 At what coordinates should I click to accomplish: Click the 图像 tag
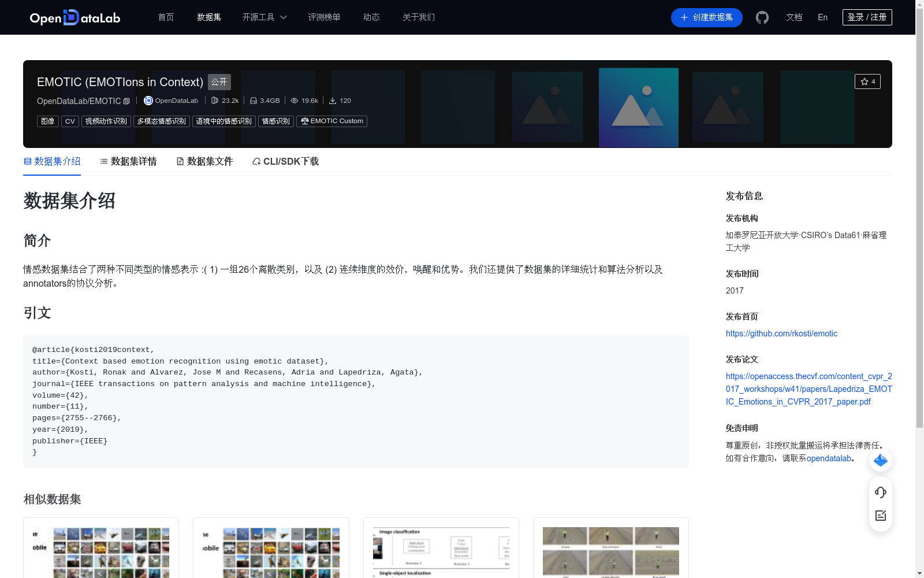48,121
